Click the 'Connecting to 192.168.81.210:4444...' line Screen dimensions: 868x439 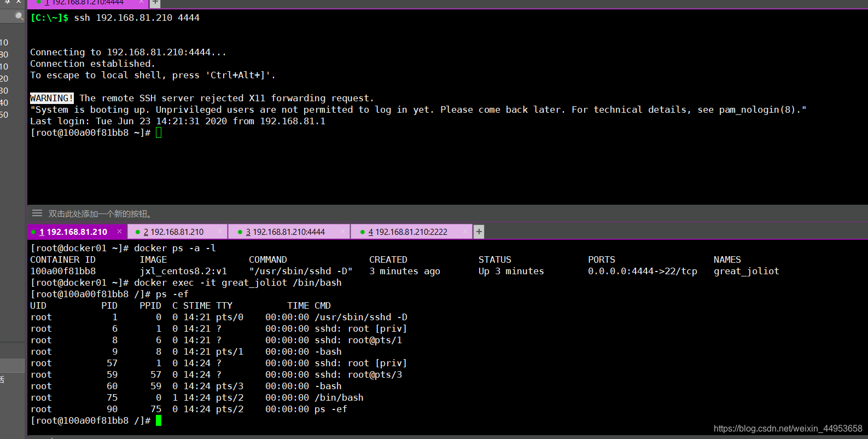tap(129, 52)
